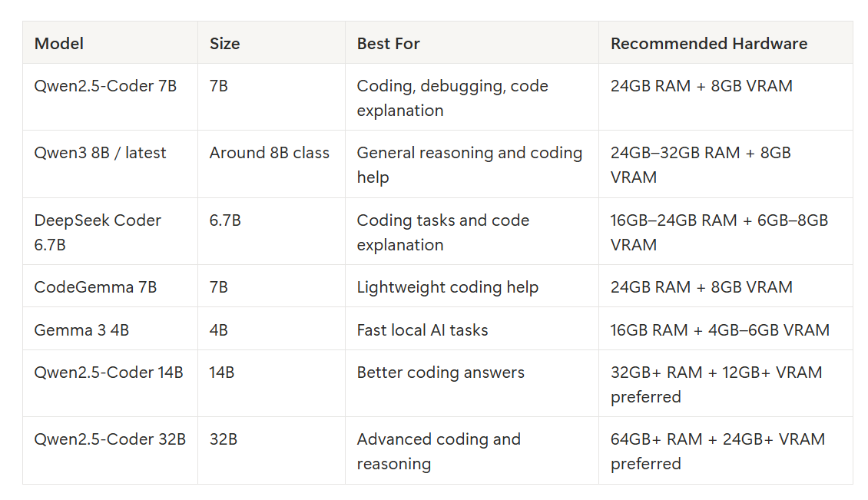Select the 6.7B size value

tap(225, 220)
